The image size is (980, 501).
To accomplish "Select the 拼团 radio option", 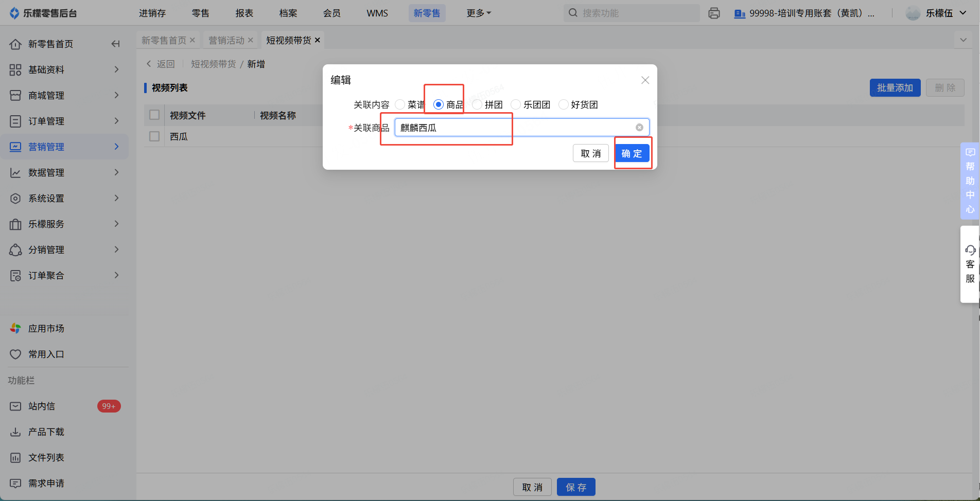I will pos(477,104).
